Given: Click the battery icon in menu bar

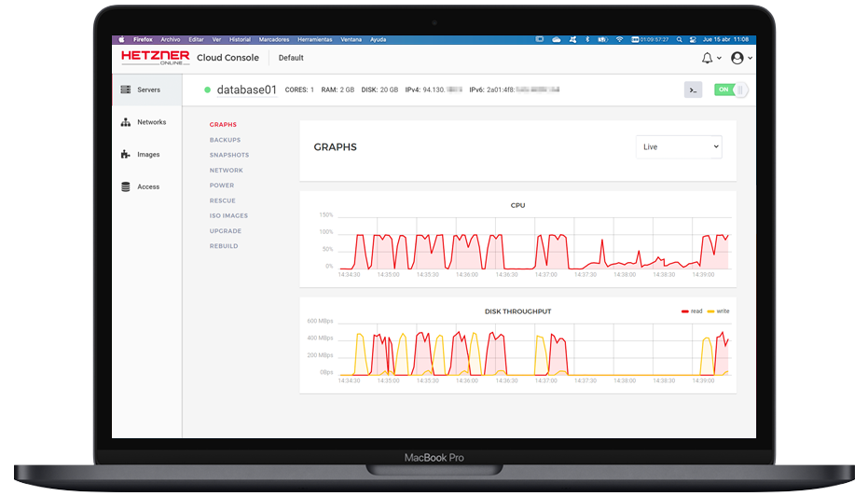Looking at the screenshot, I should click(602, 39).
